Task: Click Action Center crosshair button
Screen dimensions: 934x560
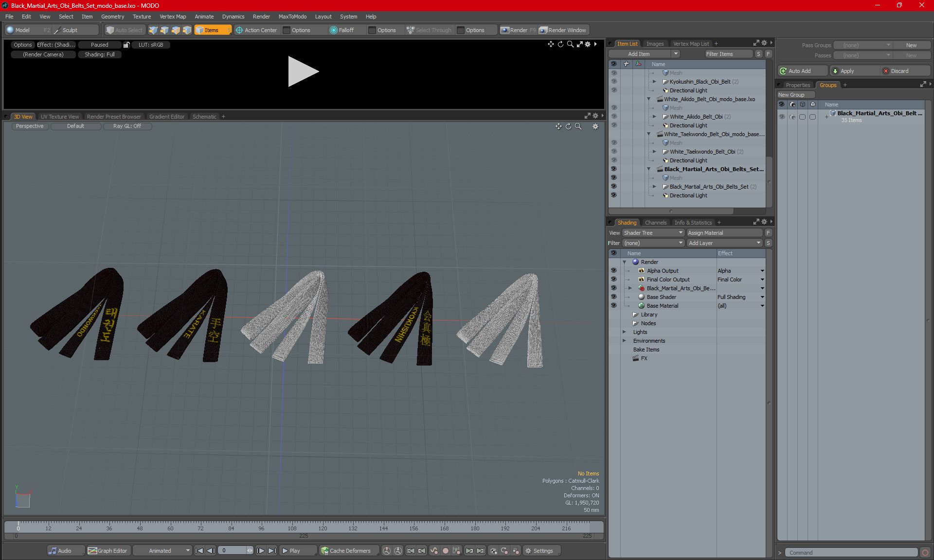Action: coord(256,30)
